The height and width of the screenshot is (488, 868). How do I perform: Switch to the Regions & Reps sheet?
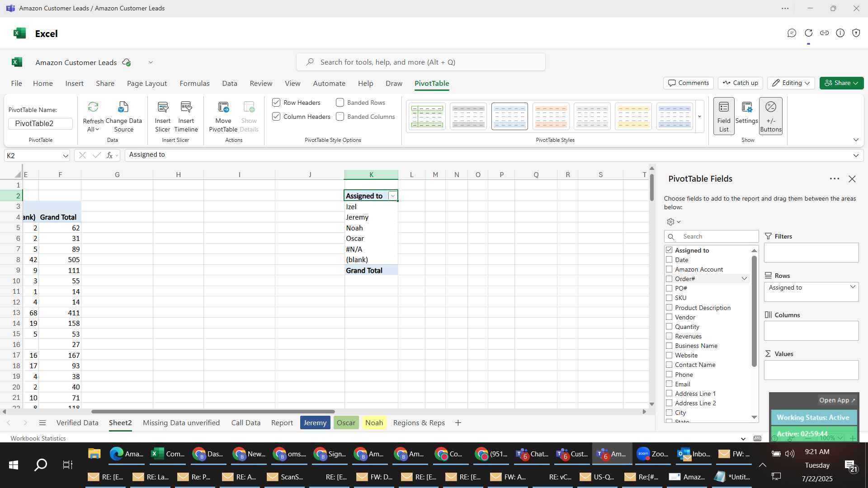click(419, 423)
